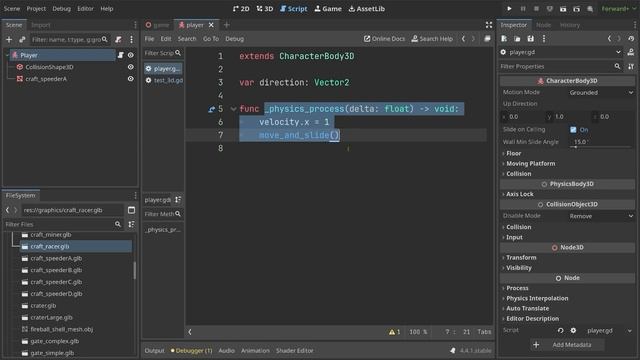Switch to the Node dock tab

[543, 25]
